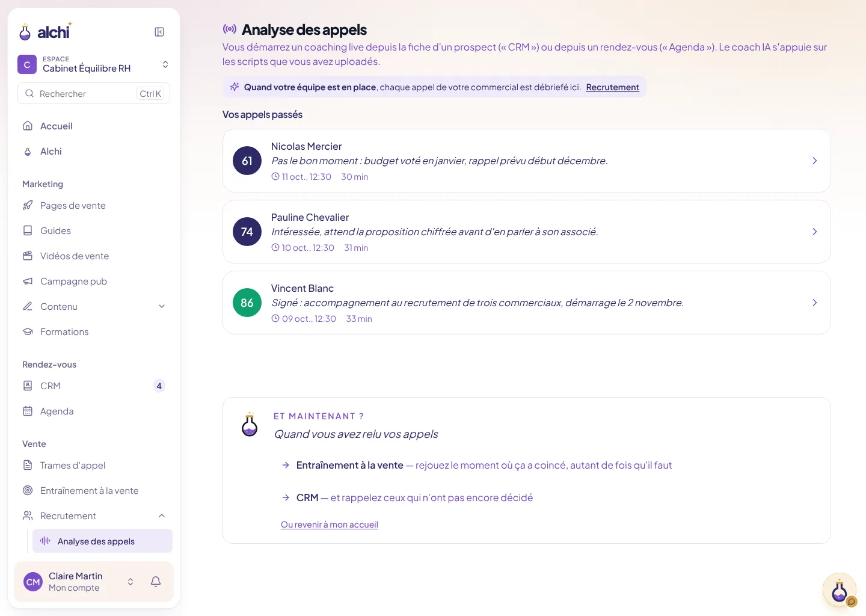Click the Agenda calendar icon
The height and width of the screenshot is (616, 866).
pos(28,411)
